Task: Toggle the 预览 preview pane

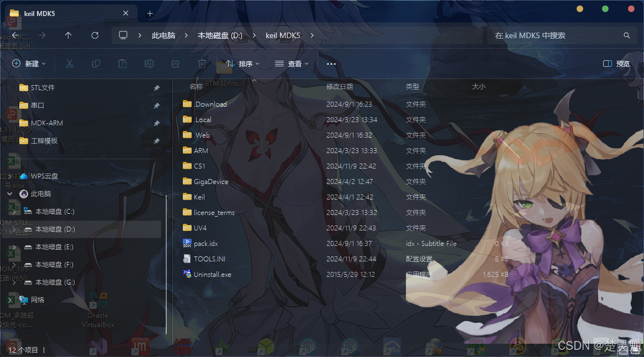Action: (x=616, y=64)
